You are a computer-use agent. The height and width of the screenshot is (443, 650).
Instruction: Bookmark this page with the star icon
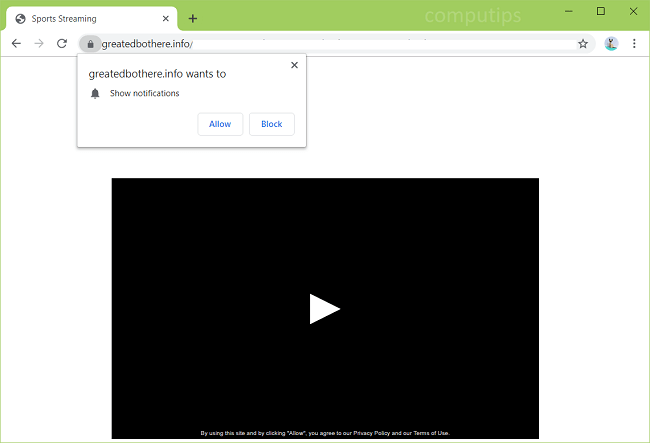click(583, 44)
